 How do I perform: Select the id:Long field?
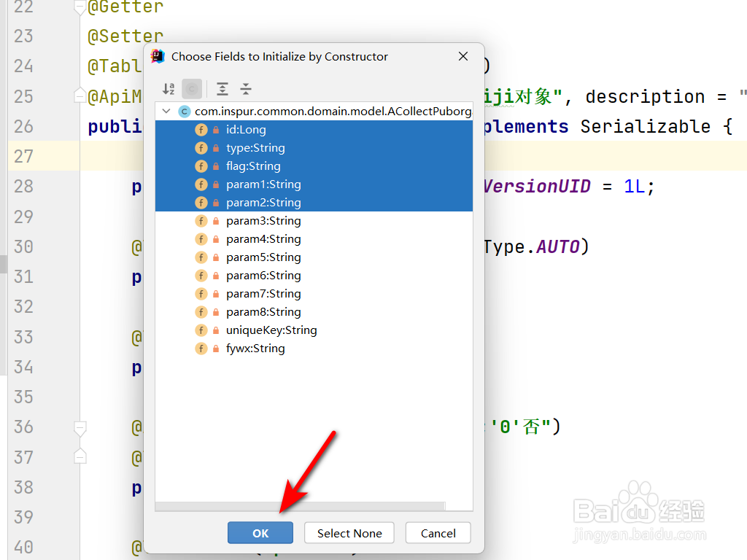tap(314, 130)
